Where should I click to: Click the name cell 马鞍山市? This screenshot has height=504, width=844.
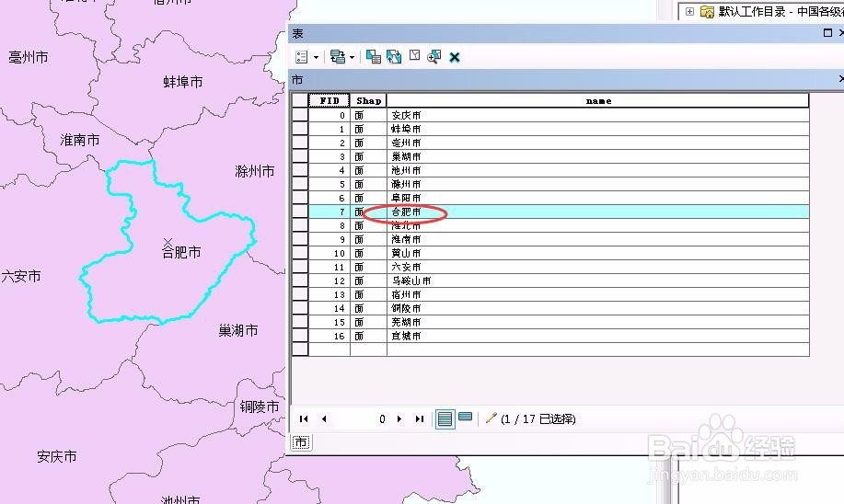click(598, 281)
